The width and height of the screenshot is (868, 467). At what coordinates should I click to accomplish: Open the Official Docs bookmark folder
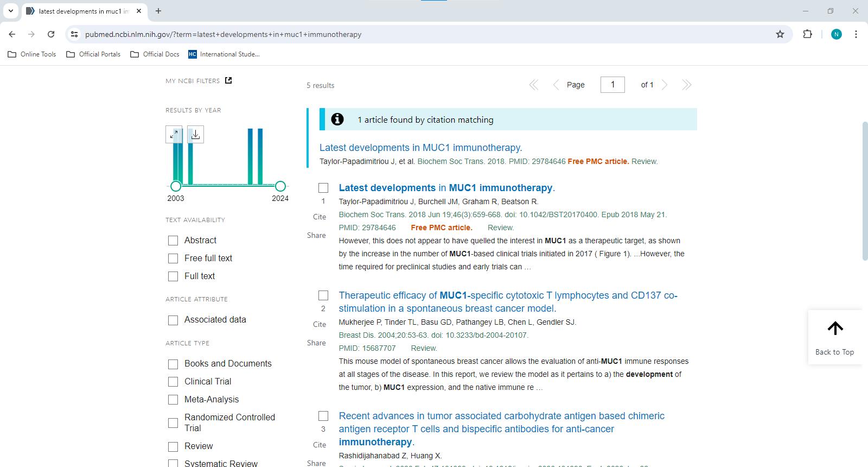click(155, 54)
